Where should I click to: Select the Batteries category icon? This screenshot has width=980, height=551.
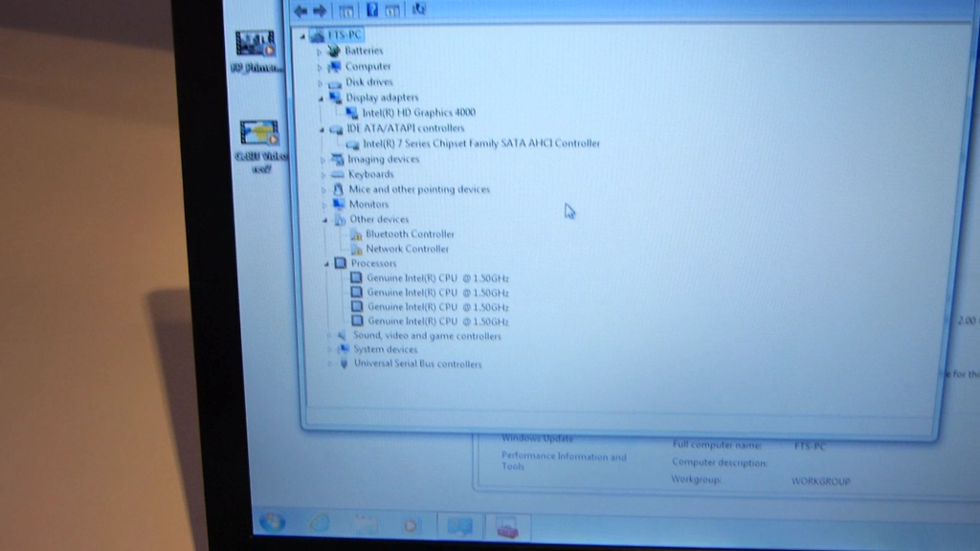334,51
